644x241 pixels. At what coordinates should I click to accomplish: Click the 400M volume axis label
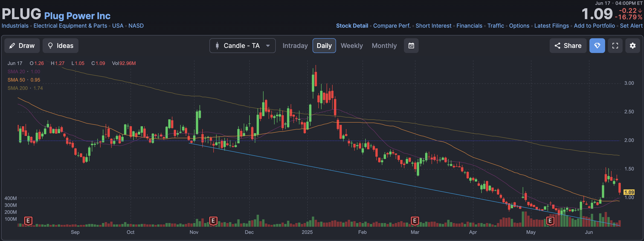click(x=11, y=198)
